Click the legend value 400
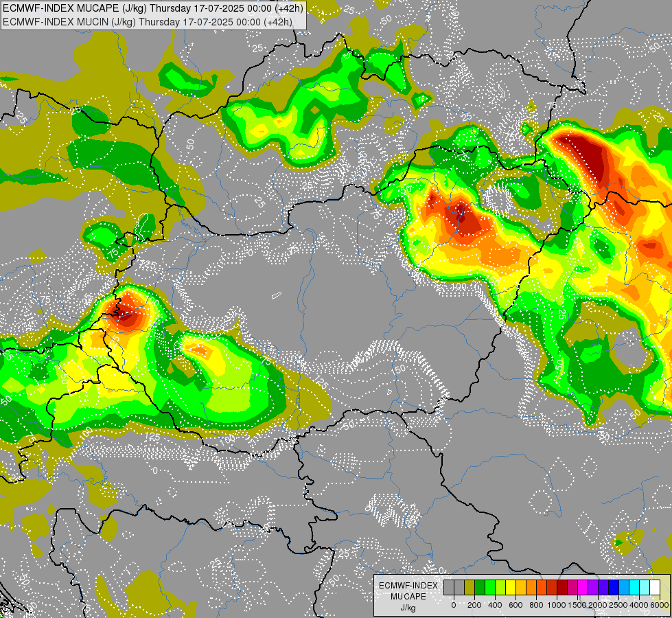This screenshot has width=672, height=618. coord(495,605)
